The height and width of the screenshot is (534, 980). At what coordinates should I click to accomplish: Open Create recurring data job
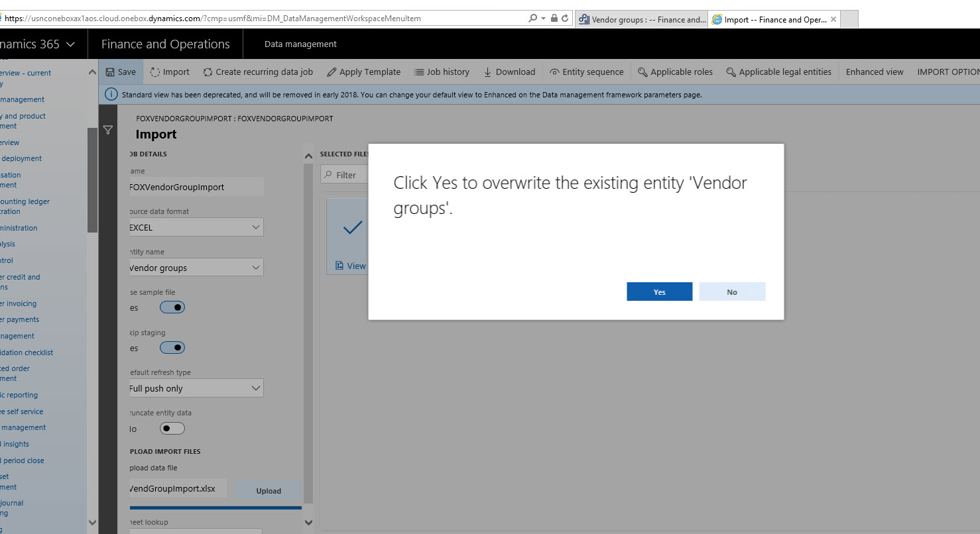[x=259, y=72]
